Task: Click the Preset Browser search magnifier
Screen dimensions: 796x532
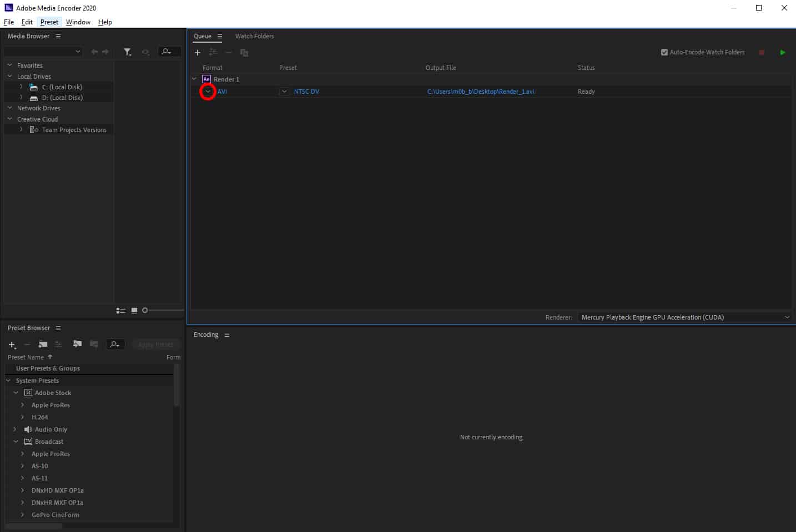Action: pos(114,344)
